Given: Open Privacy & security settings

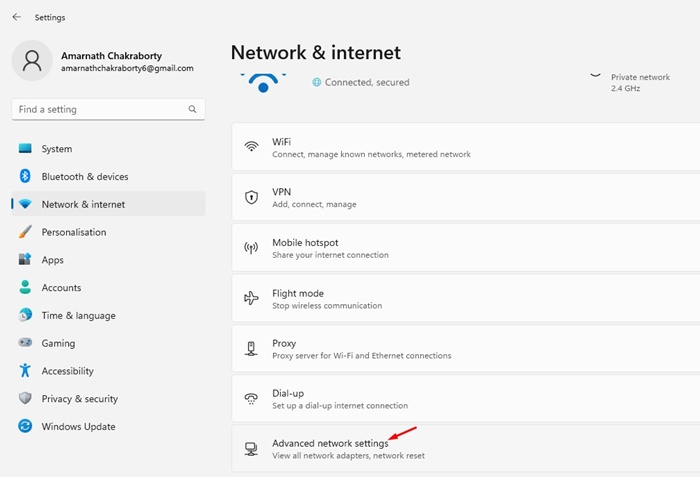Looking at the screenshot, I should (108, 398).
